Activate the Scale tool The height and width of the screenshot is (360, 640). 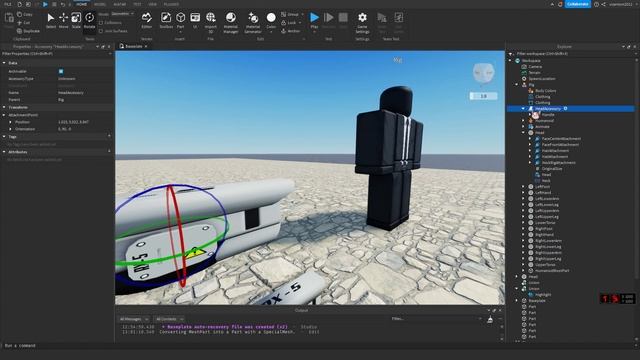(x=76, y=21)
